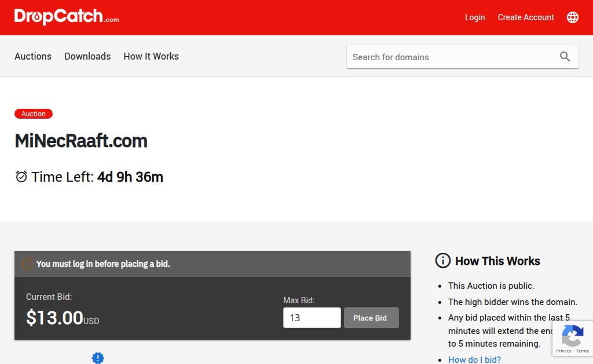Click the MiNecRaaft.com domain heading
Image resolution: width=593 pixels, height=364 pixels.
[x=81, y=141]
